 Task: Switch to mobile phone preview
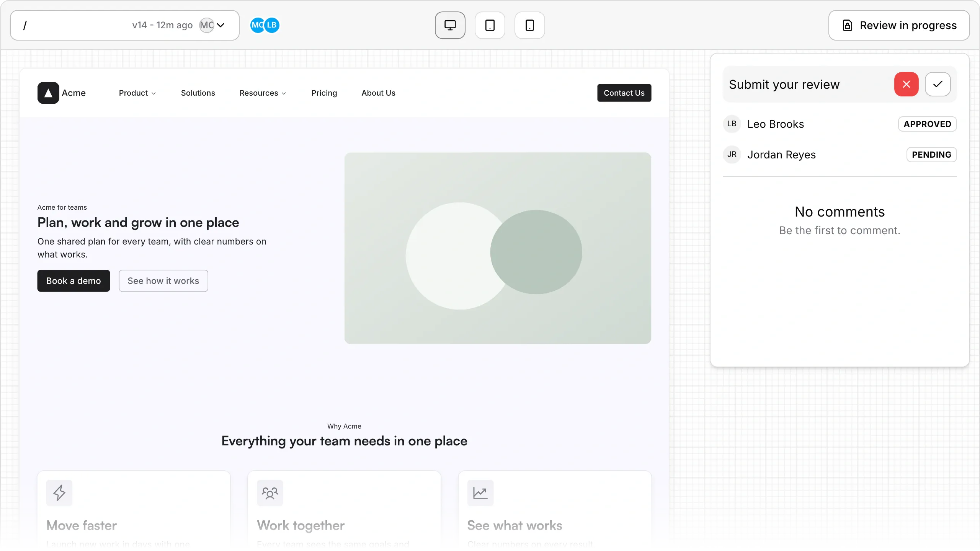(x=529, y=25)
